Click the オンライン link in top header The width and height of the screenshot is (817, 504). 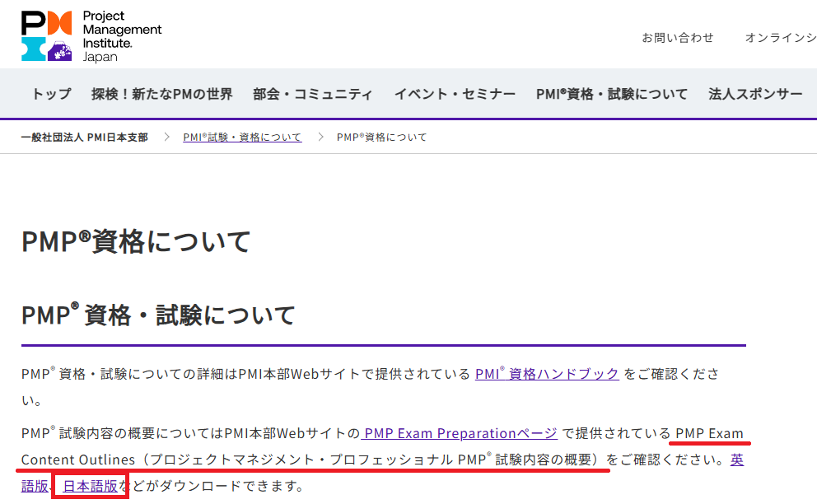[780, 38]
